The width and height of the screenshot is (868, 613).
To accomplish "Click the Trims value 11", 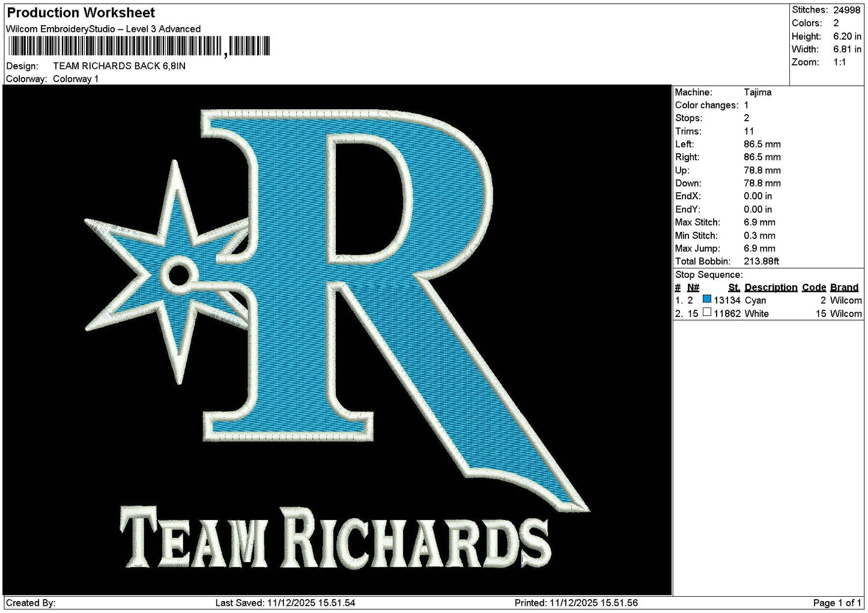I will (748, 131).
